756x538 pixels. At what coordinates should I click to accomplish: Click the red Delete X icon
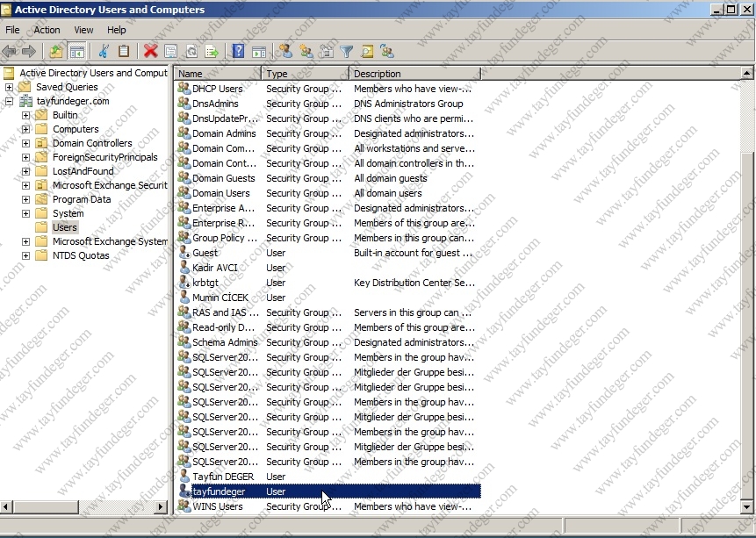pyautogui.click(x=150, y=51)
